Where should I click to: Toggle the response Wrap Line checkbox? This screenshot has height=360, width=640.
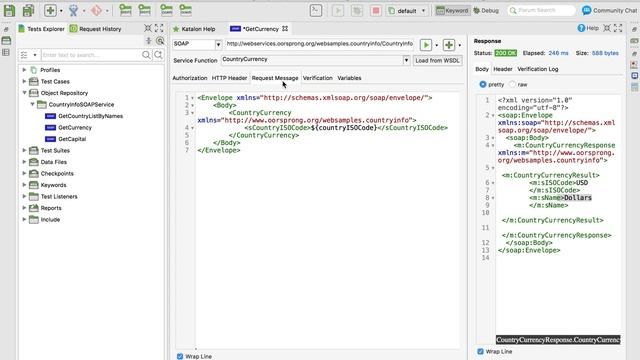pyautogui.click(x=480, y=351)
